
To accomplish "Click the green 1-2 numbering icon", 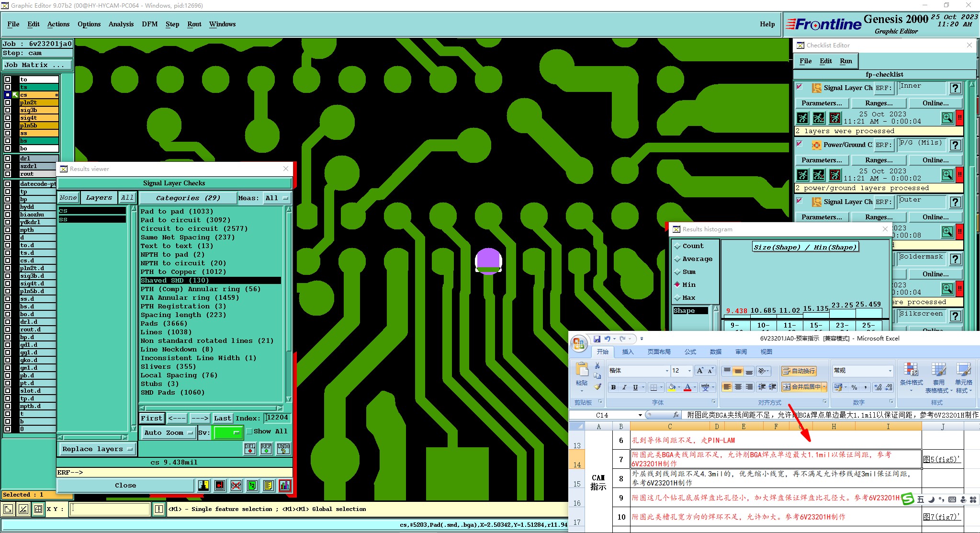I will point(252,486).
